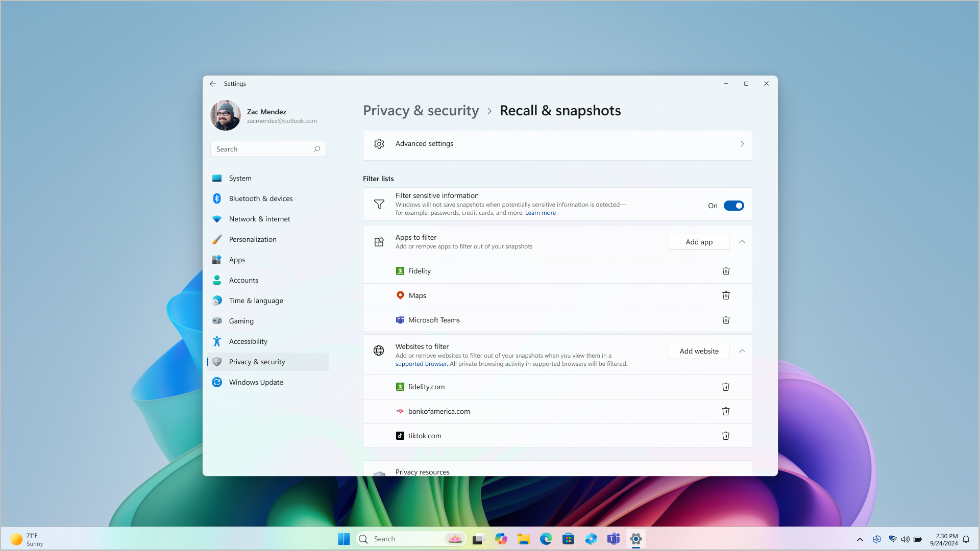Select System settings menu item
980x551 pixels.
point(240,178)
